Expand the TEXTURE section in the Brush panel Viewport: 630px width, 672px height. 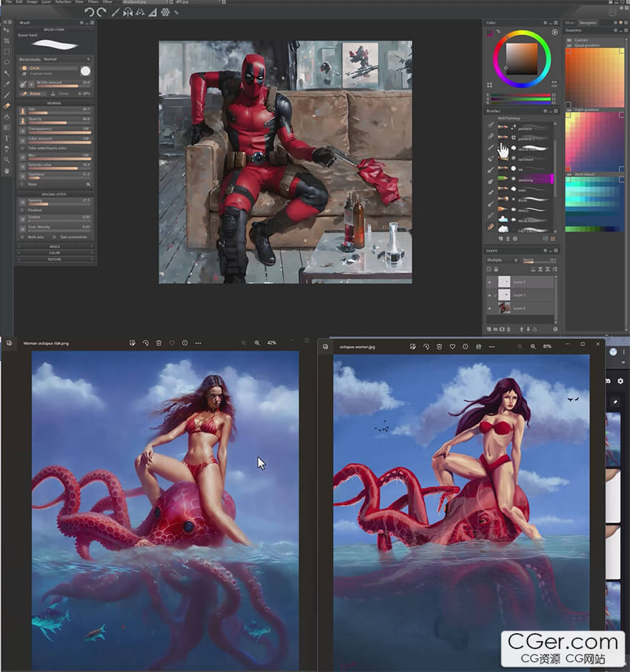[55, 259]
